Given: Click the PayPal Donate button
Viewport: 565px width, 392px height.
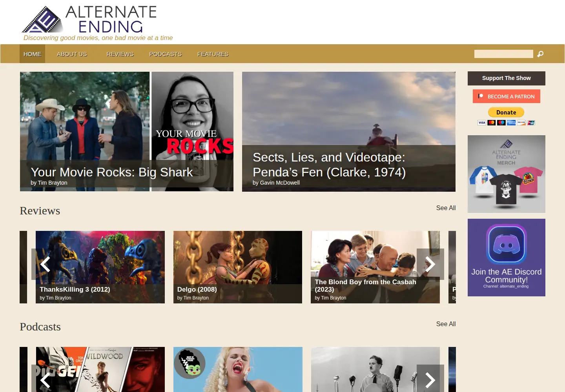Looking at the screenshot, I should pyautogui.click(x=506, y=113).
